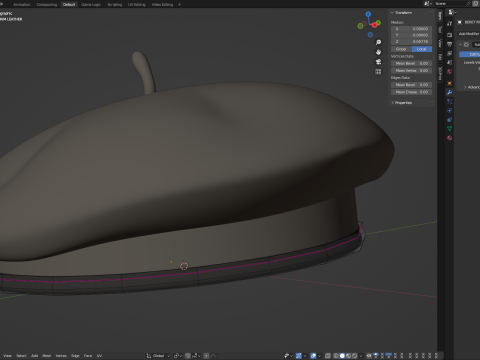The width and height of the screenshot is (480, 360).
Task: Expand the Properties panel in sidebar
Action: (393, 103)
